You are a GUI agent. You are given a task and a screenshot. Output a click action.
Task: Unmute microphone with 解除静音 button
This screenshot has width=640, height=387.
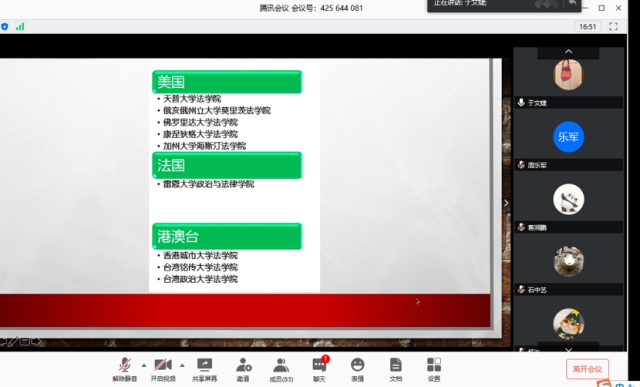[x=124, y=369]
